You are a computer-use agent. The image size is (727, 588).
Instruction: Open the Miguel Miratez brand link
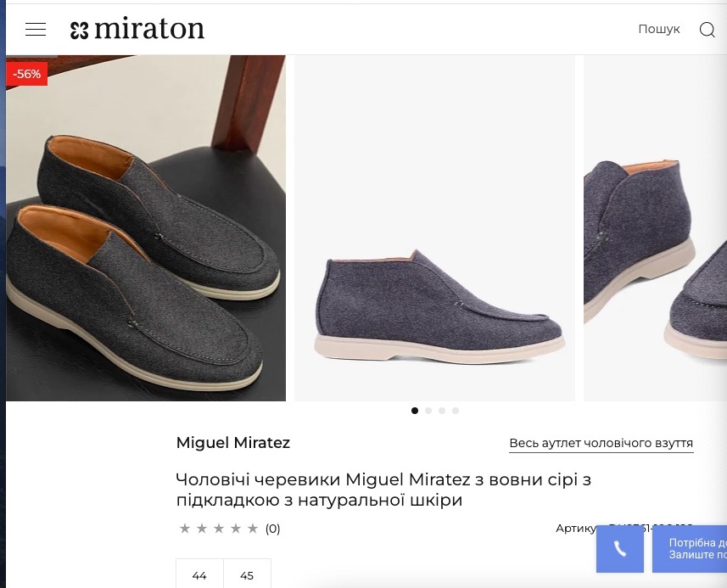[233, 443]
